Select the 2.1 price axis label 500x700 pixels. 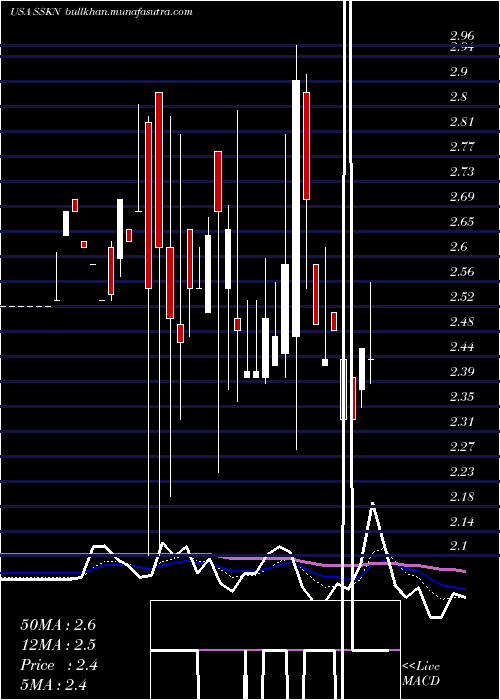[x=458, y=546]
